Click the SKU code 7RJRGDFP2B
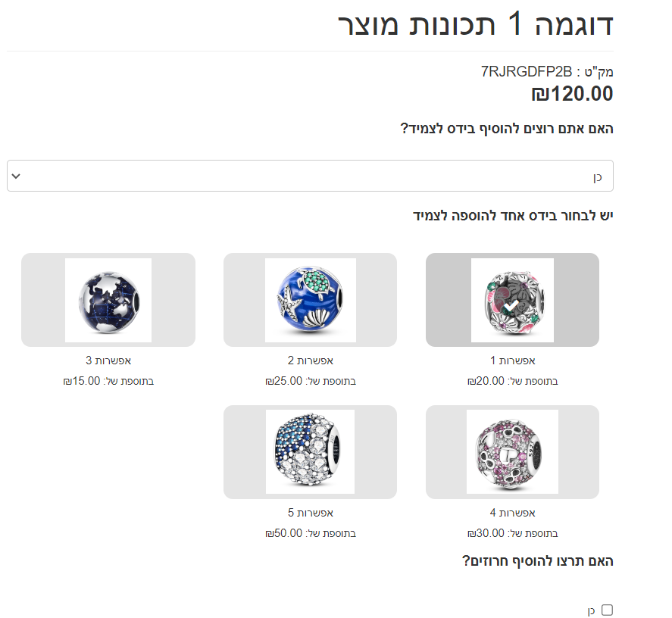 coord(527,72)
